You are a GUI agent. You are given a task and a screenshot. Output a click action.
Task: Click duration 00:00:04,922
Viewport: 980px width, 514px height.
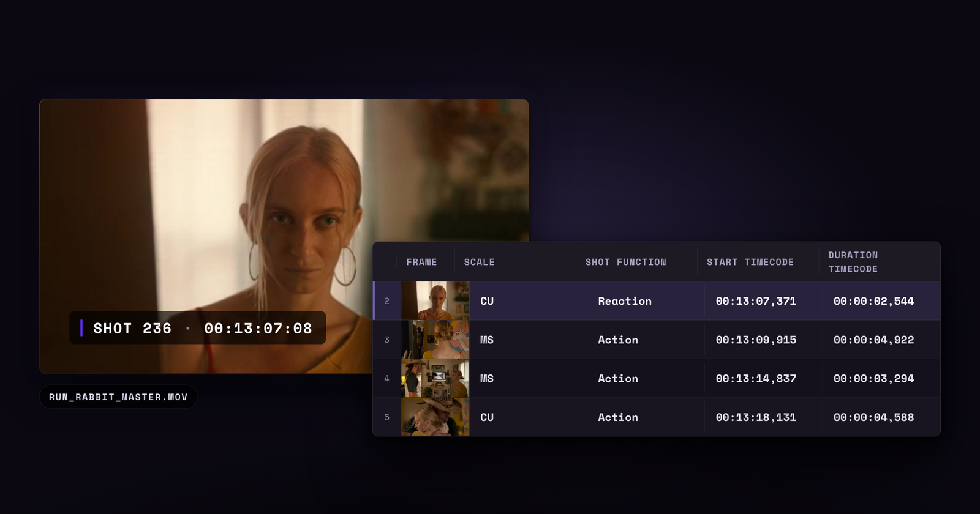pyautogui.click(x=873, y=340)
